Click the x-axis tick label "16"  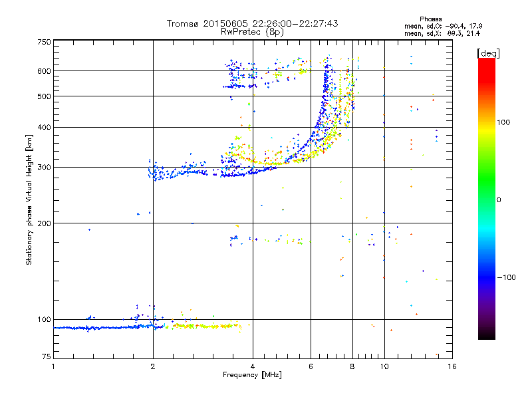pyautogui.click(x=452, y=366)
